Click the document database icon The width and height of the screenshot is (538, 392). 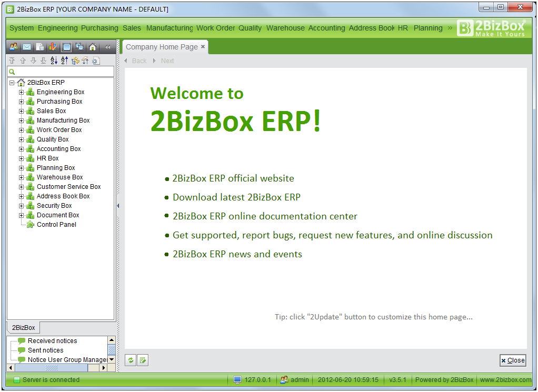point(40,47)
